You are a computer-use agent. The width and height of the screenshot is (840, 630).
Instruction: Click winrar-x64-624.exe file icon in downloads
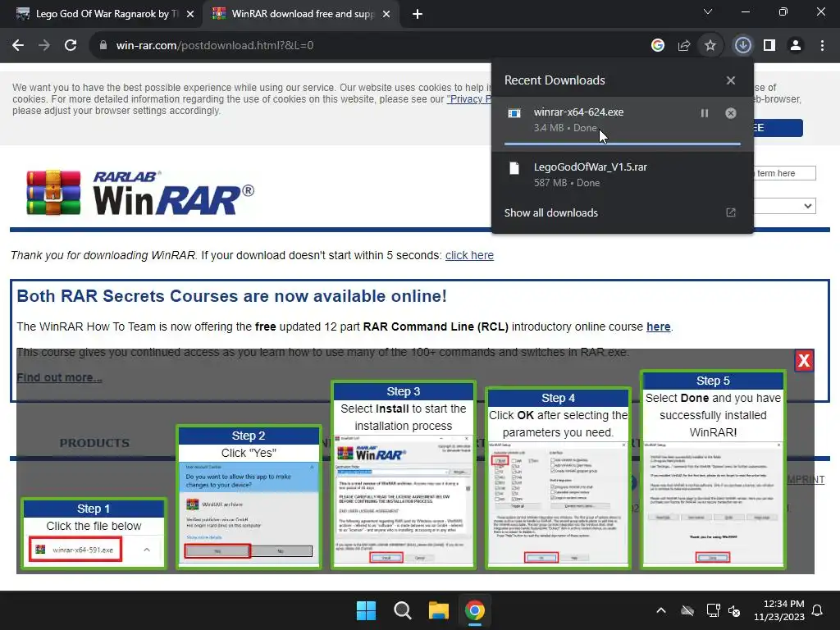tap(514, 113)
